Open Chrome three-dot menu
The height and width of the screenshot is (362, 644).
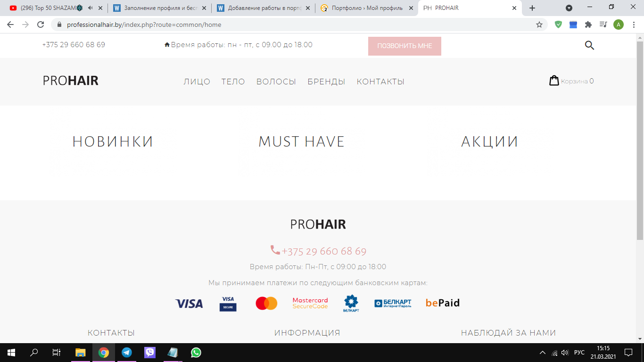click(x=634, y=25)
